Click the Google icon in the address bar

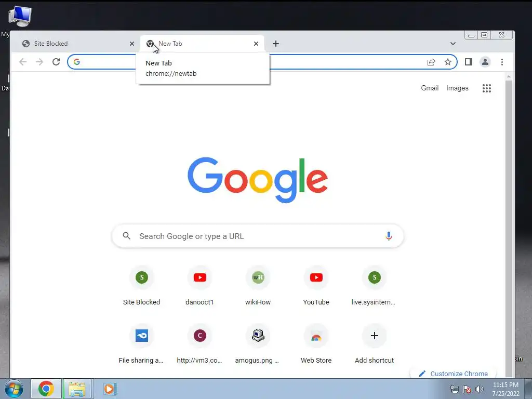tap(77, 62)
